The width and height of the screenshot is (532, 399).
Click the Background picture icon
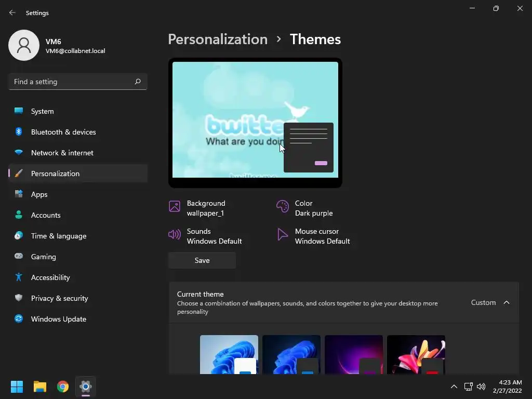click(x=175, y=206)
